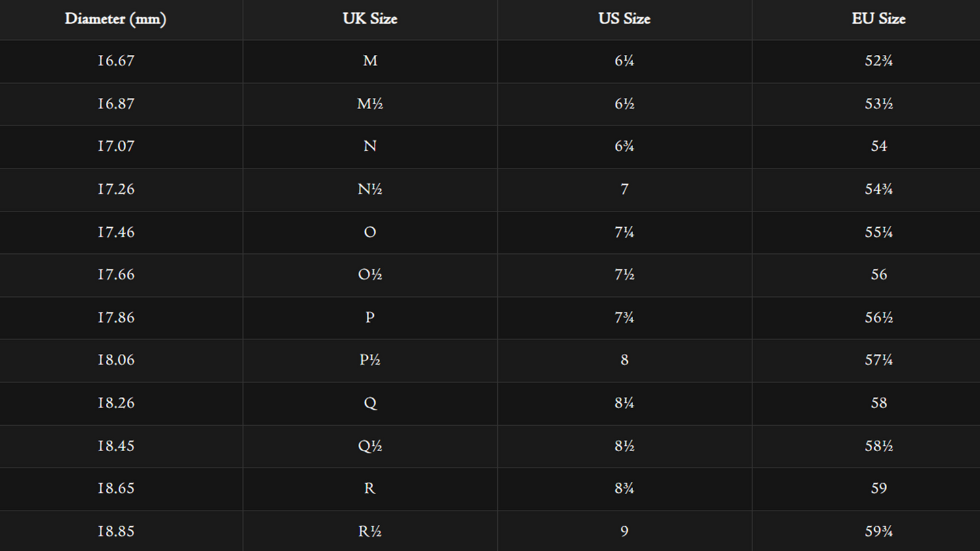Click UK size O½ cell
This screenshot has width=980, height=551.
(x=370, y=275)
